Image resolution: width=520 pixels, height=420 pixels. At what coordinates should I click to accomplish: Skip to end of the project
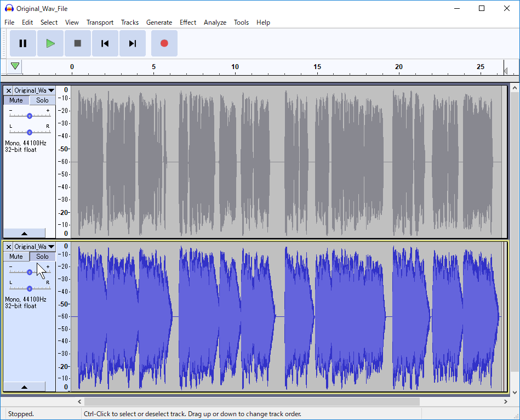point(132,43)
